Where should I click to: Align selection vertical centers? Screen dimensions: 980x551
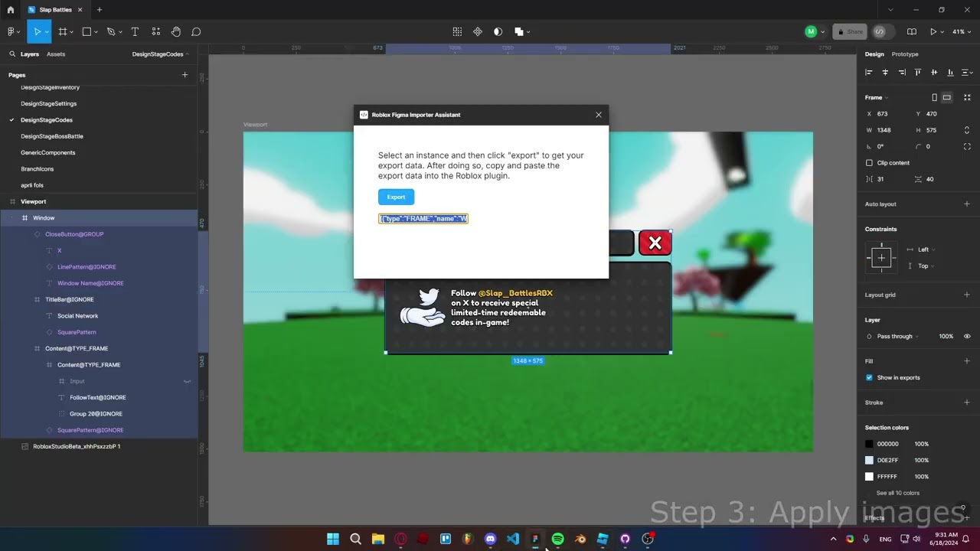click(934, 72)
